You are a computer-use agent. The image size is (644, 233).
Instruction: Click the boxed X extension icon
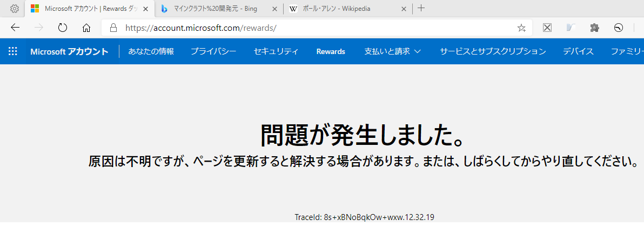pos(547,28)
